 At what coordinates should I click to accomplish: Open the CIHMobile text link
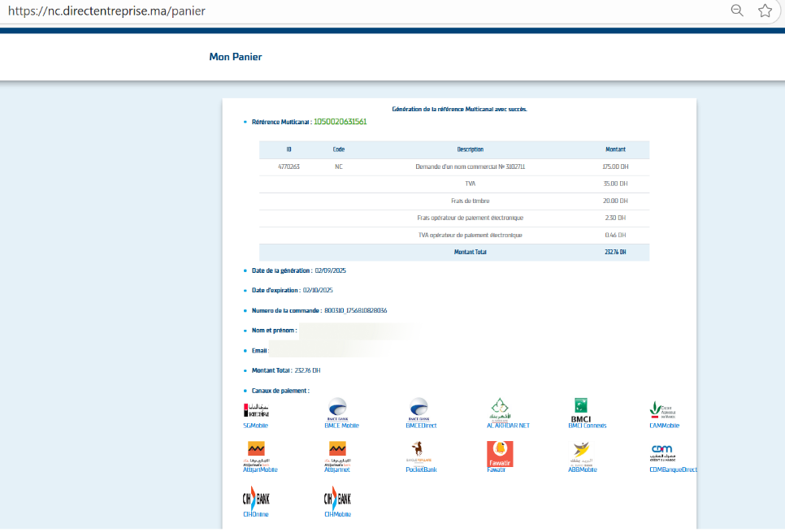(337, 514)
